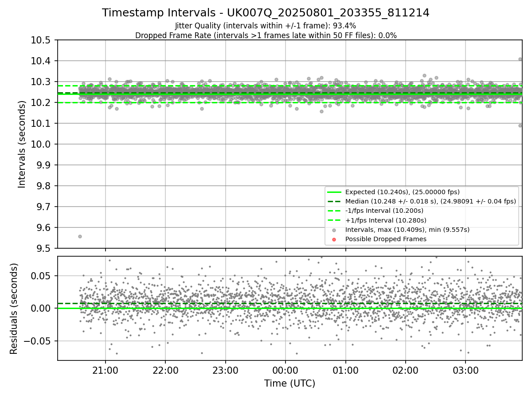Click the highest outlier point near 10.4 seconds

tap(520, 59)
